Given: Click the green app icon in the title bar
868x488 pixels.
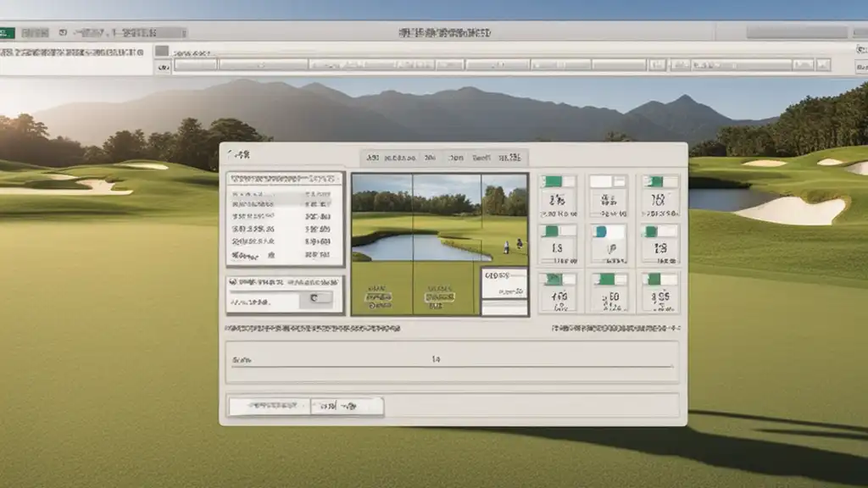Looking at the screenshot, I should 7,33.
